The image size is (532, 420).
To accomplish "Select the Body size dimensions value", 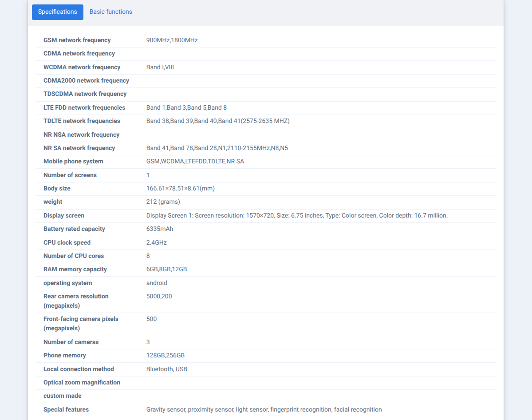I will pos(180,188).
